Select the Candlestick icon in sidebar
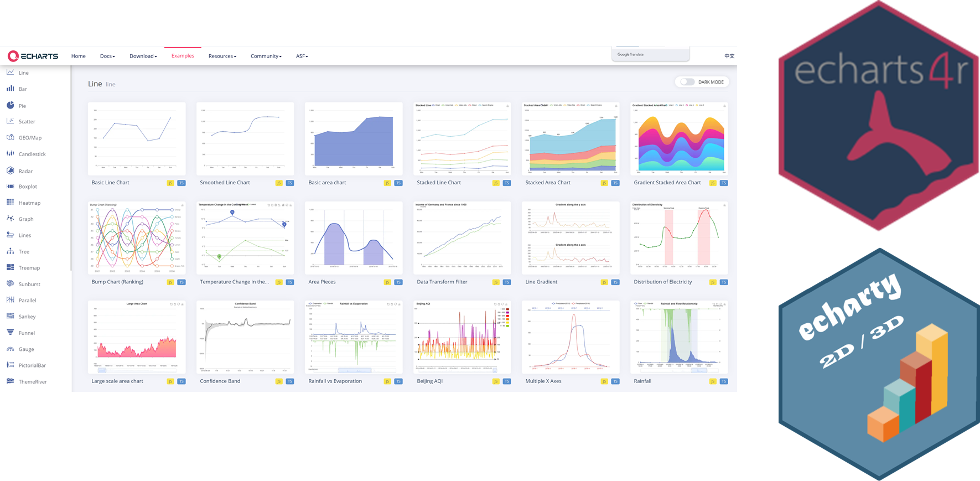This screenshot has width=980, height=481. 11,154
